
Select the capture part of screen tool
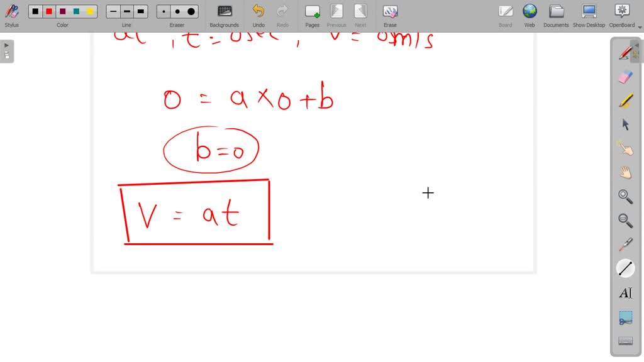click(625, 317)
